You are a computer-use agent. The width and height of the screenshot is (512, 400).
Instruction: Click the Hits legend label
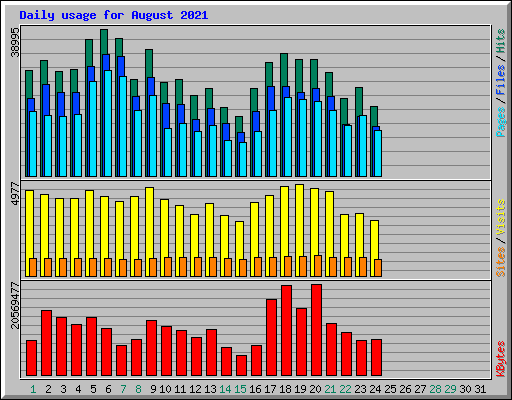pos(501,41)
